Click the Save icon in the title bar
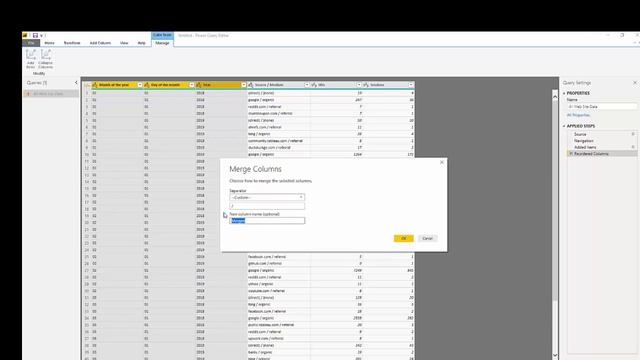The height and width of the screenshot is (360, 640). click(x=35, y=36)
